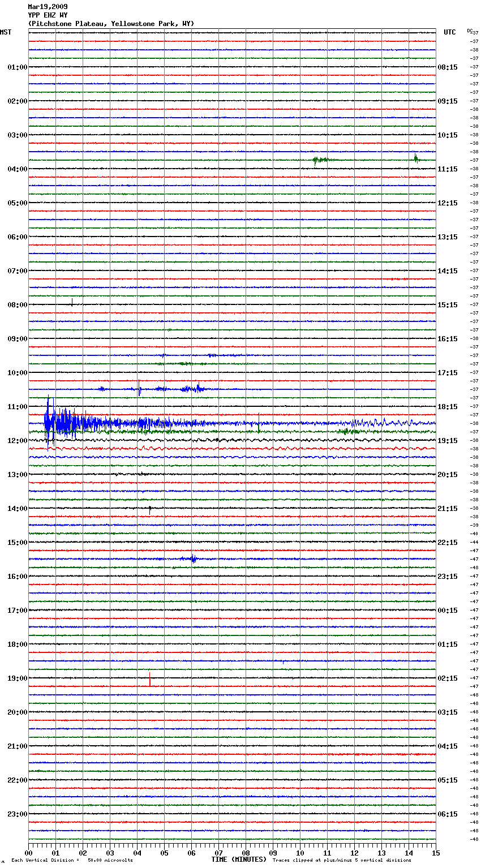Click the 16:15 UTC row label
This screenshot has width=481, height=868.
pos(448,339)
